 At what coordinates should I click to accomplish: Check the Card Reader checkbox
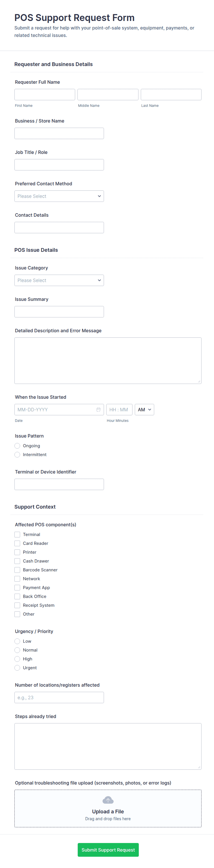17,543
